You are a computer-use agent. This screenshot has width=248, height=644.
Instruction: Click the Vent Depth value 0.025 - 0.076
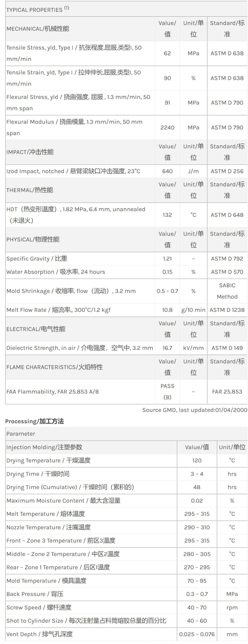point(197,634)
